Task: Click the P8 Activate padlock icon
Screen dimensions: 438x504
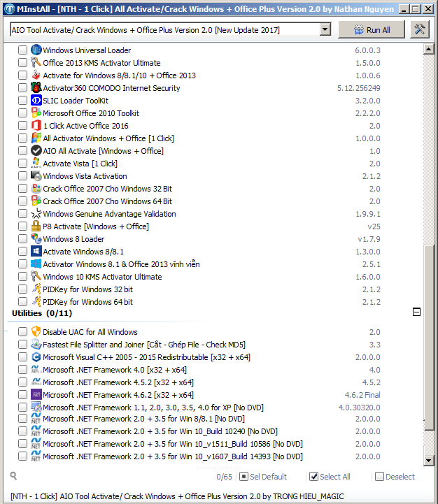Action: point(36,226)
